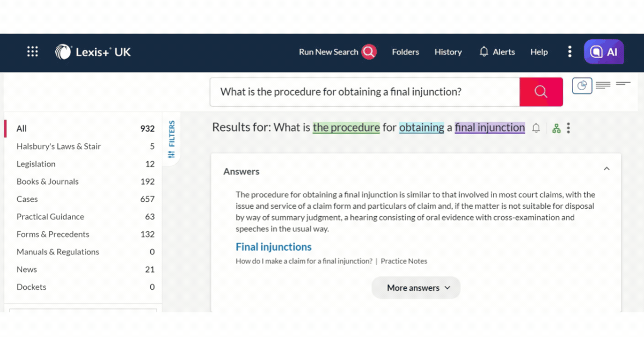Switch to graphical pie chart view

[x=582, y=85]
